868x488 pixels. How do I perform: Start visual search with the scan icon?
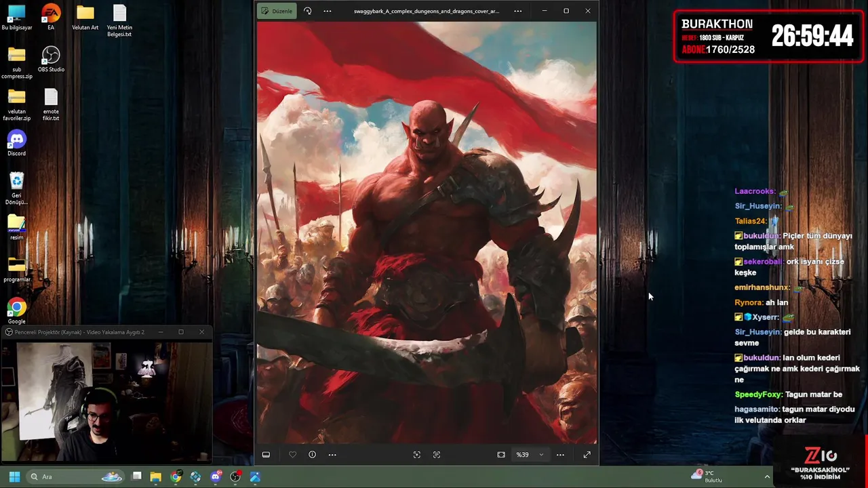[416, 455]
